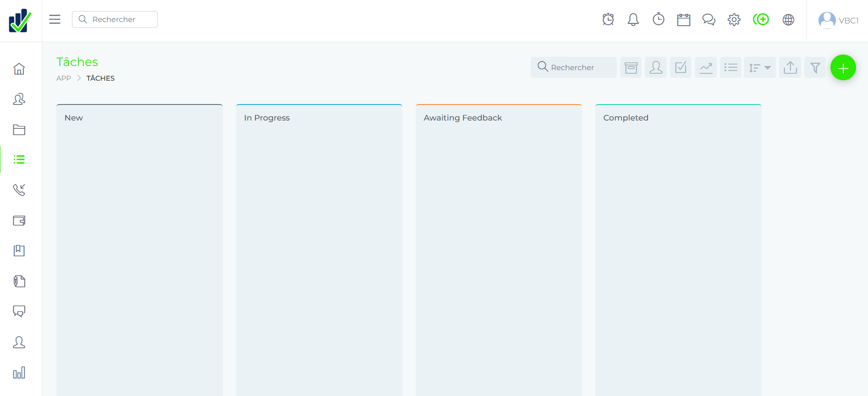The image size is (868, 396).
Task: Open the filter funnel icon
Action: click(x=815, y=68)
